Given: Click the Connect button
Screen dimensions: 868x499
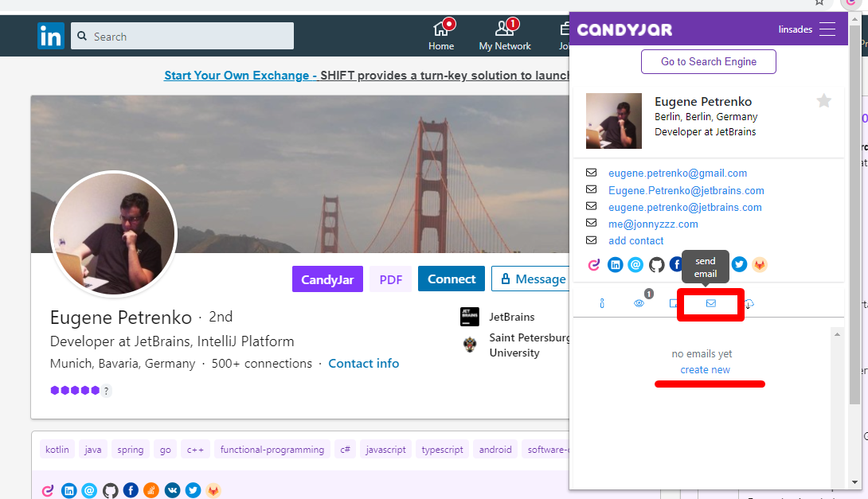Looking at the screenshot, I should click(452, 279).
